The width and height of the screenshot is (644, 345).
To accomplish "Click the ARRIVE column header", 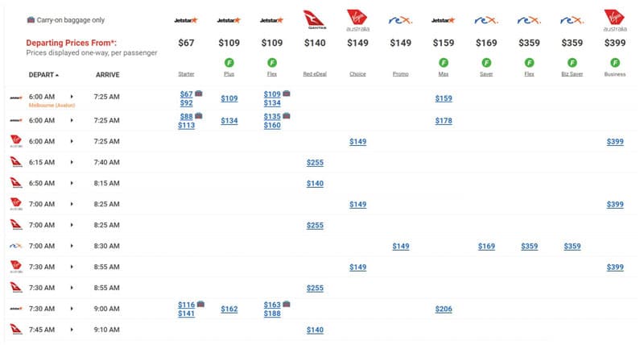I will [108, 75].
